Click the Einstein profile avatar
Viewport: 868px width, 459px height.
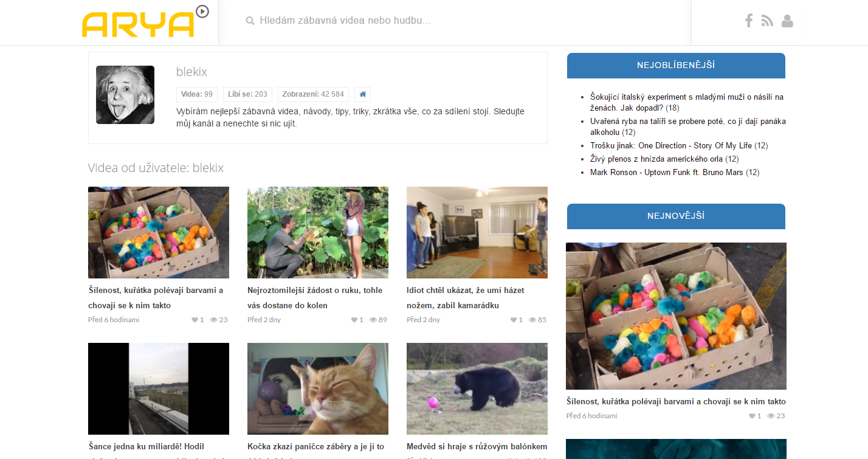coord(125,95)
